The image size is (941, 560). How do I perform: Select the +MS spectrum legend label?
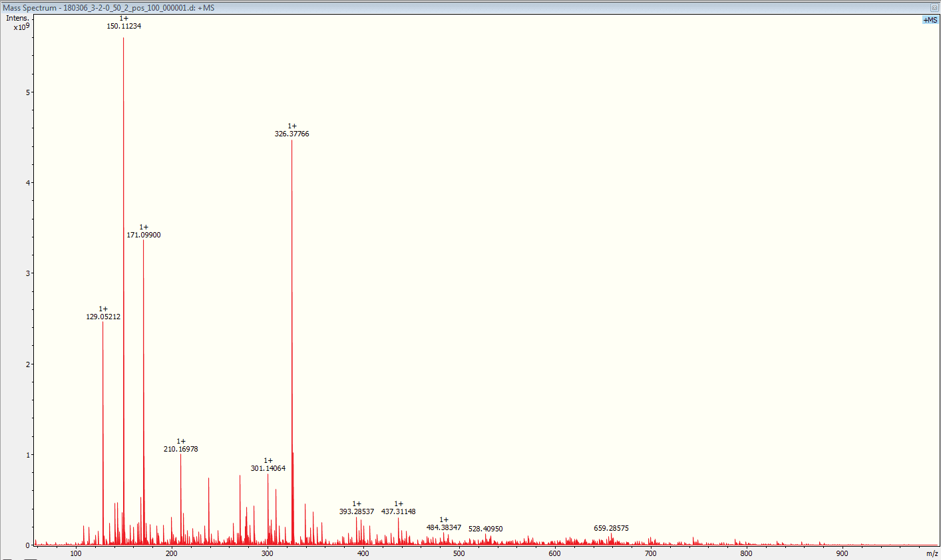point(930,20)
